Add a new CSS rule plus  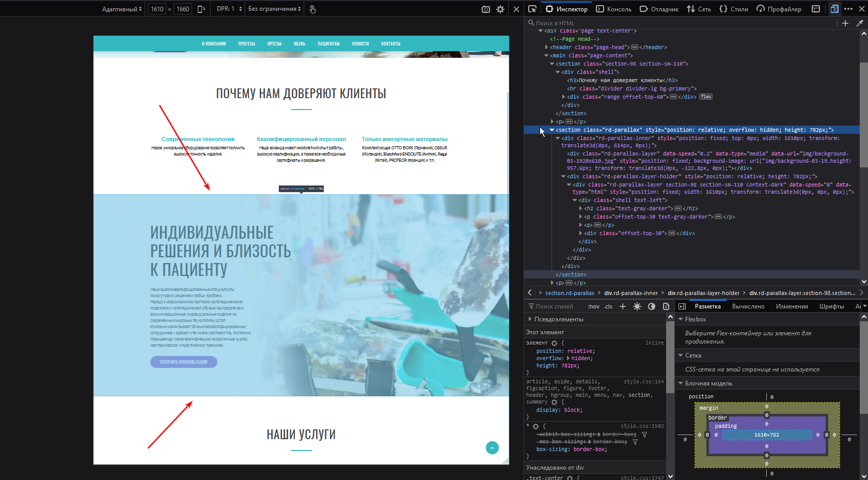coord(623,306)
